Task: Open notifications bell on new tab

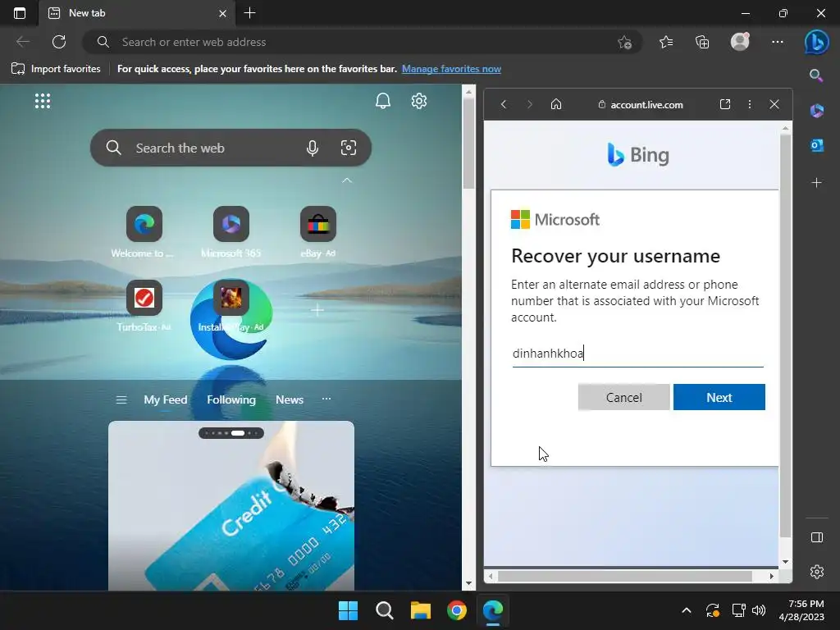Action: [382, 101]
